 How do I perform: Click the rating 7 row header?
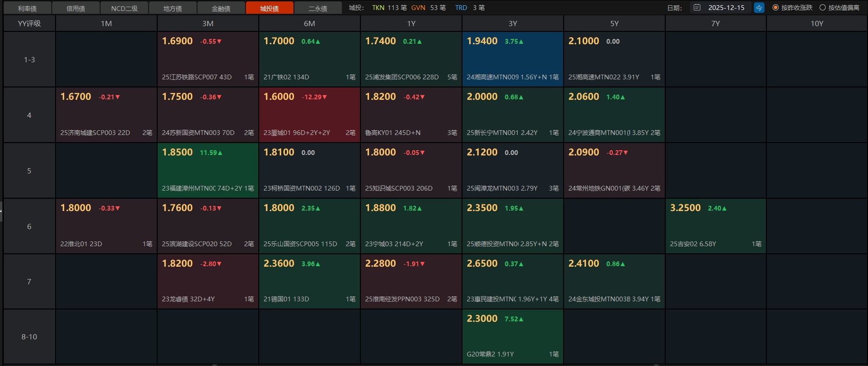click(29, 281)
